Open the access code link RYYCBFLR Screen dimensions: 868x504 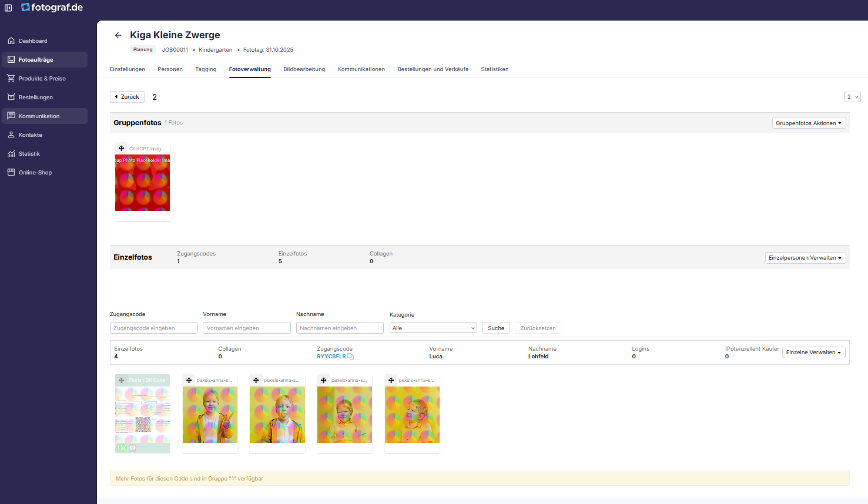click(331, 357)
